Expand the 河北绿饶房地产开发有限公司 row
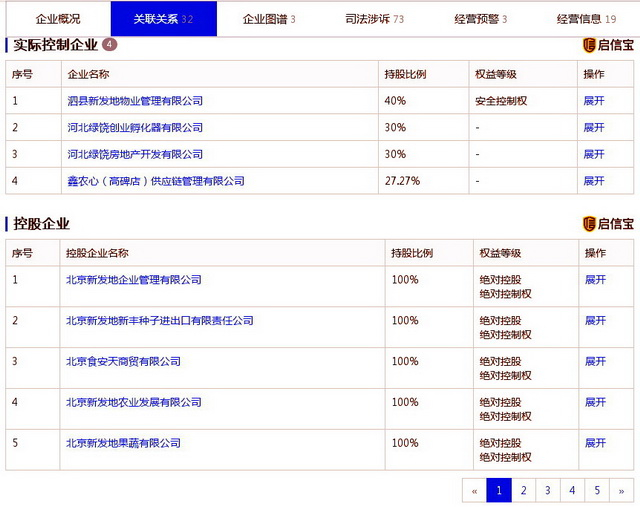640x507 pixels. point(594,154)
